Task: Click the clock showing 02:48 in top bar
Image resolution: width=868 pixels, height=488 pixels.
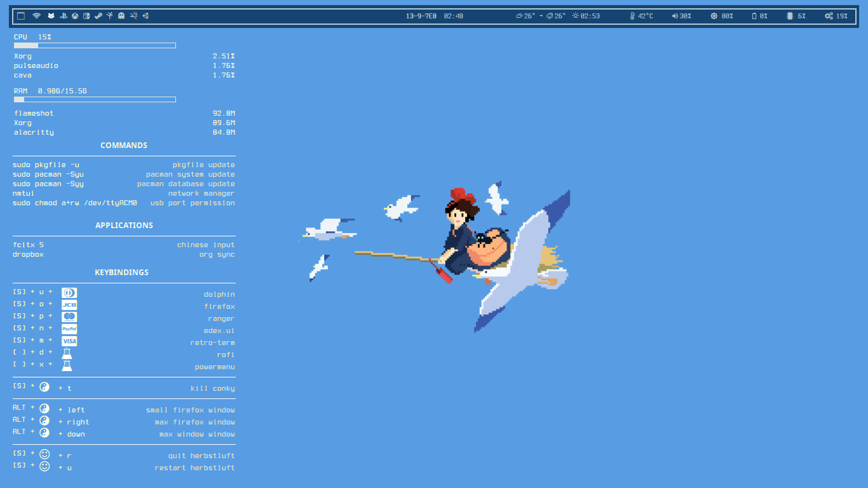Action: [453, 16]
